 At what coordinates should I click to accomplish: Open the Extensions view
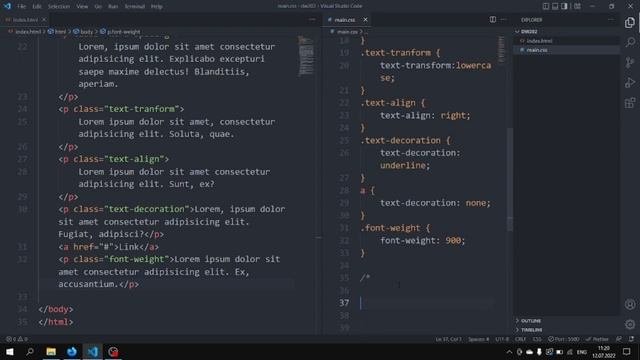[x=630, y=102]
